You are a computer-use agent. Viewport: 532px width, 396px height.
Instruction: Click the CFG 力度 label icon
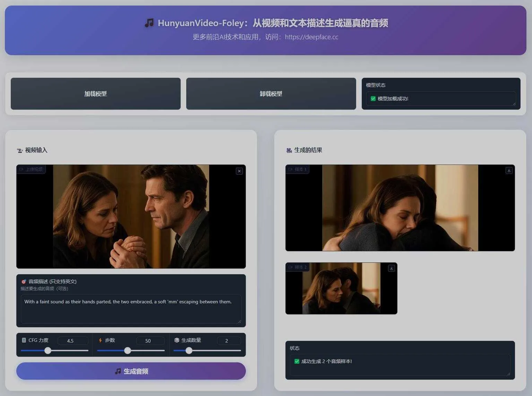click(x=24, y=340)
